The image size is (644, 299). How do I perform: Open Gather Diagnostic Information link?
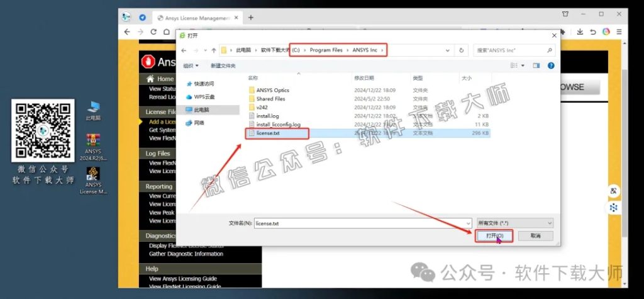pyautogui.click(x=186, y=254)
